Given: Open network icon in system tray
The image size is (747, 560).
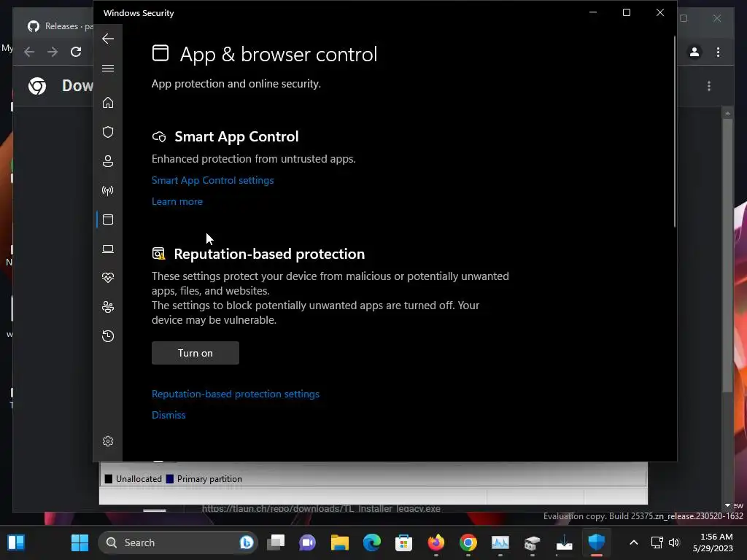Looking at the screenshot, I should pos(657,542).
